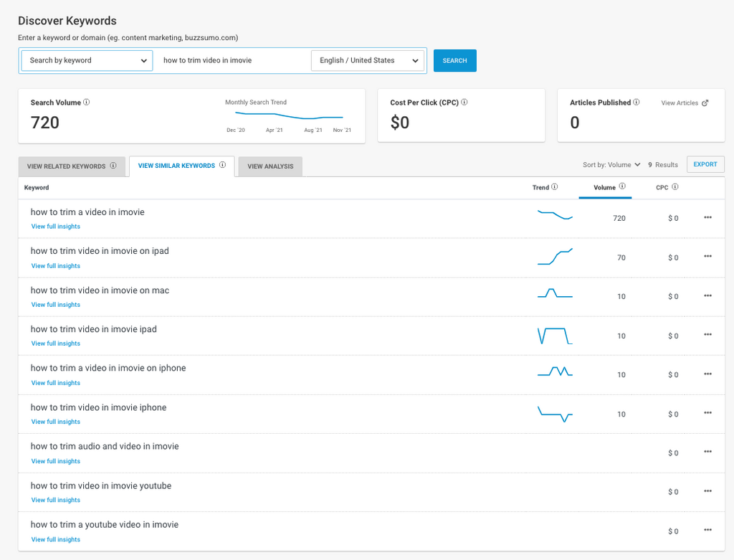Open the 'Search by keyword' dropdown
Screen dimensions: 734x560
[x=87, y=61]
